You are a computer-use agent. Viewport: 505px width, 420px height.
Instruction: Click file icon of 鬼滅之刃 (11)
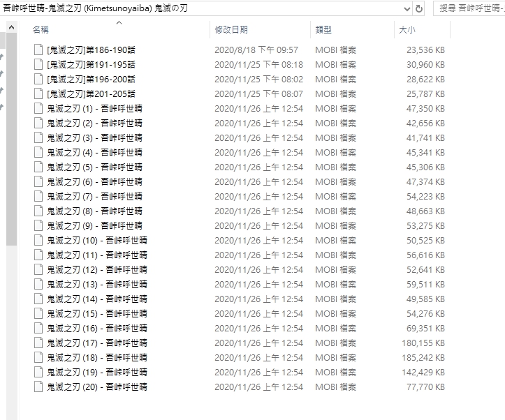click(38, 255)
